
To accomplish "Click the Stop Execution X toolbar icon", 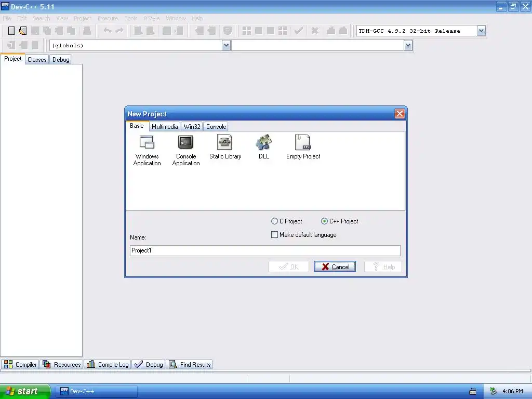I will click(315, 31).
